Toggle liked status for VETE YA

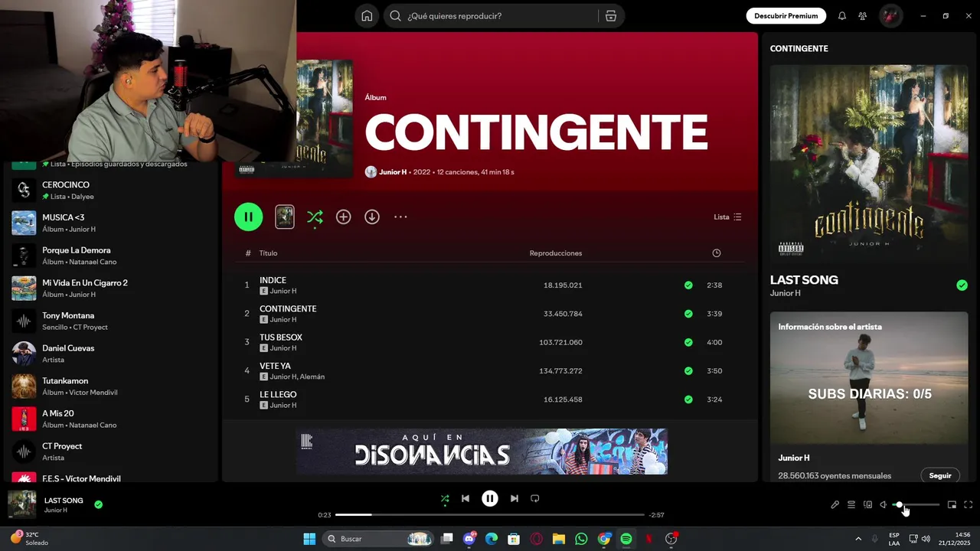[x=688, y=371]
